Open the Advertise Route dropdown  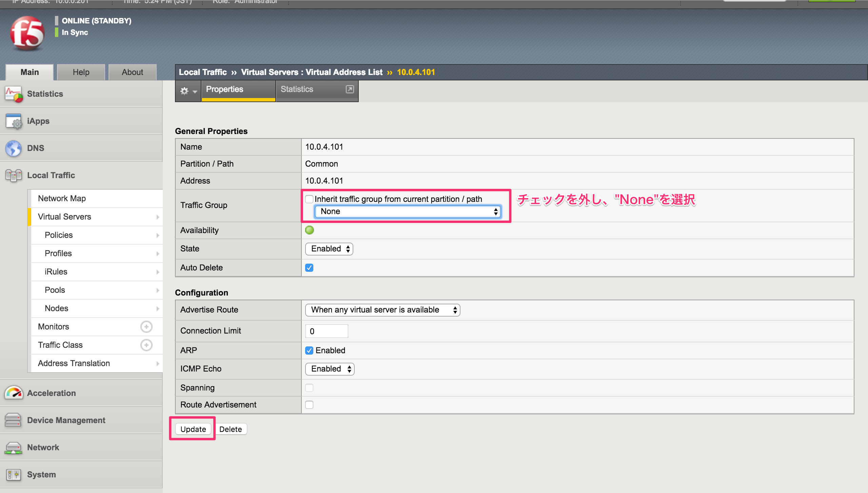[382, 310]
